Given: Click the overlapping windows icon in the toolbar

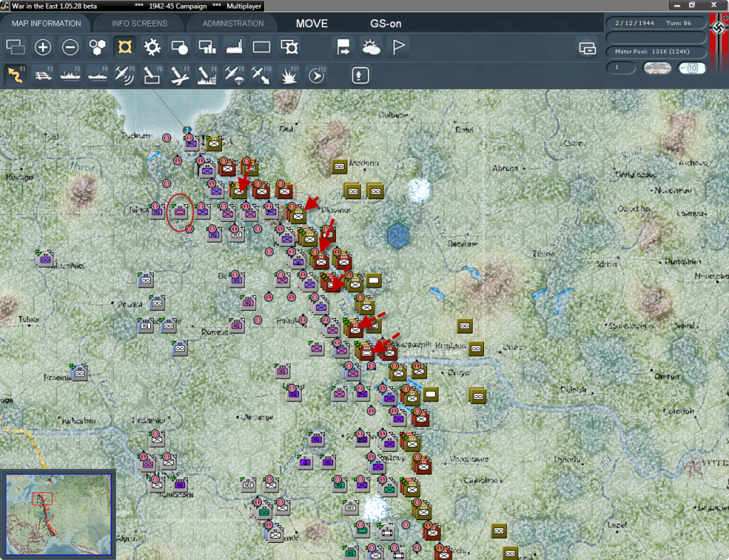Looking at the screenshot, I should (16, 47).
